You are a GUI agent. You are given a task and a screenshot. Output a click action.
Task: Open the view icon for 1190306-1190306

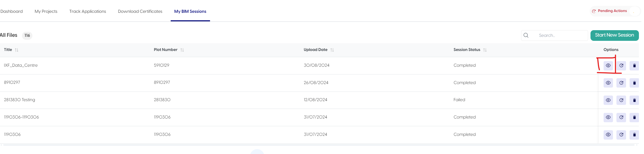pyautogui.click(x=608, y=117)
